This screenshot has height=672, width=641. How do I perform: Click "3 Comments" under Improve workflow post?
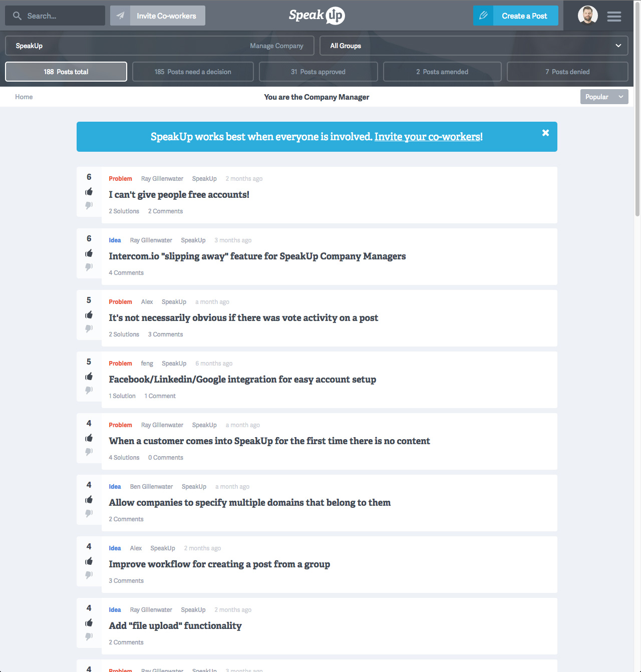126,580
